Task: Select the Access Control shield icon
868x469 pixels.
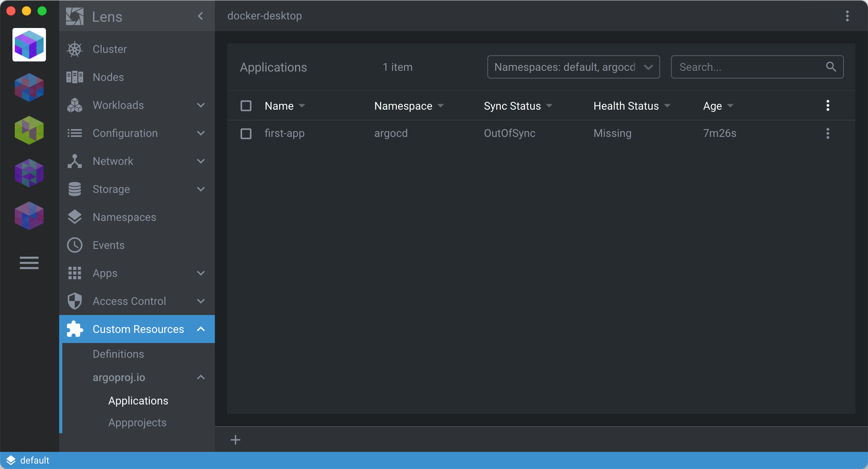Action: [x=74, y=301]
